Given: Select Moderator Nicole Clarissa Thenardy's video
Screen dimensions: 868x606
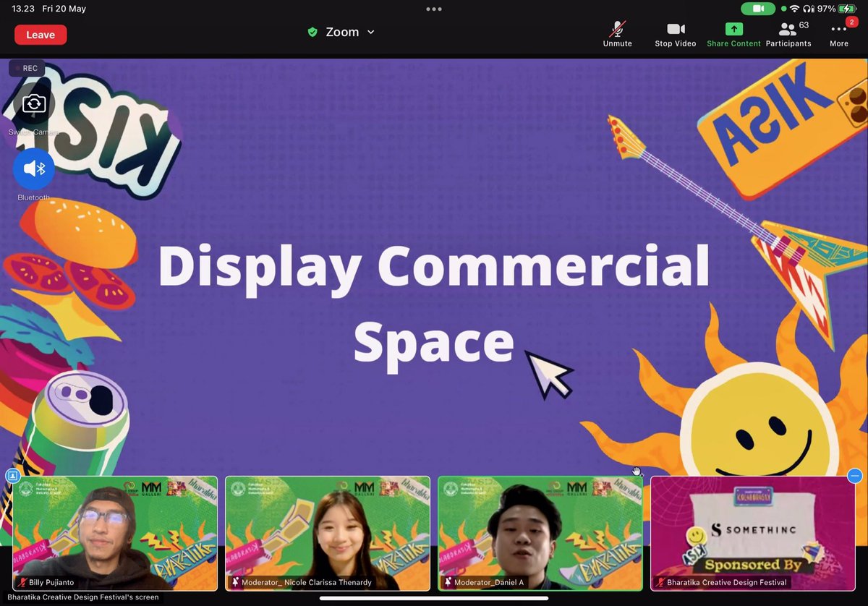Looking at the screenshot, I should 328,533.
